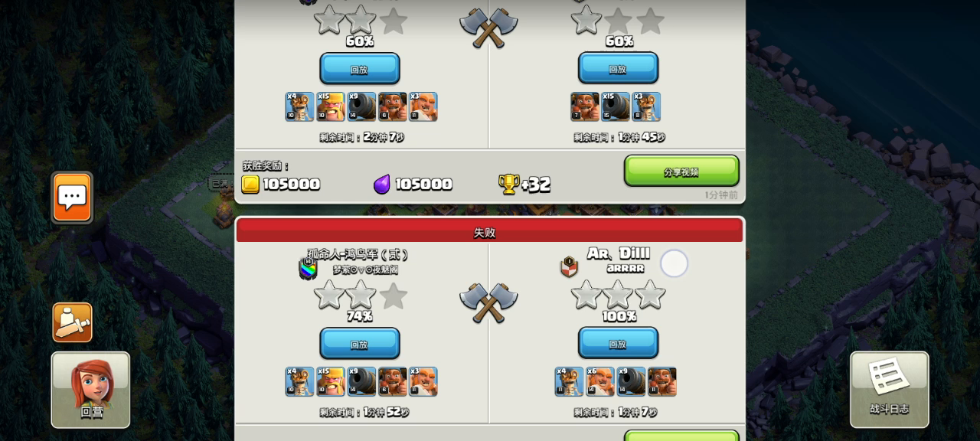Share video with green 分享视频 button
980x441 pixels.
[x=681, y=171]
